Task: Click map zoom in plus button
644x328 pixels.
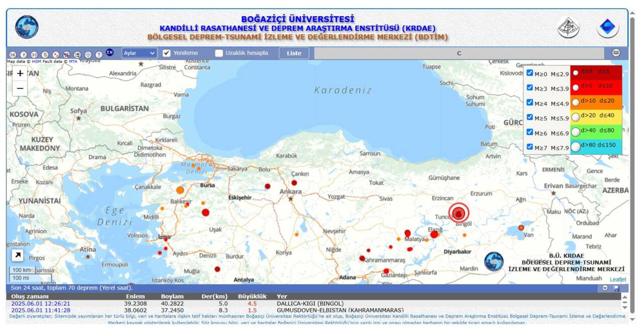Action: tap(20, 74)
